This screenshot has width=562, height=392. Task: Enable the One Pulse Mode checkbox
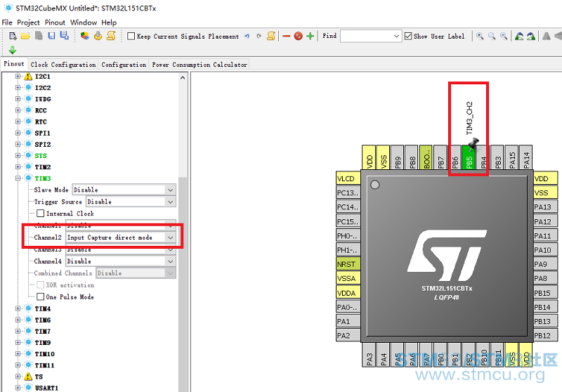coord(41,296)
